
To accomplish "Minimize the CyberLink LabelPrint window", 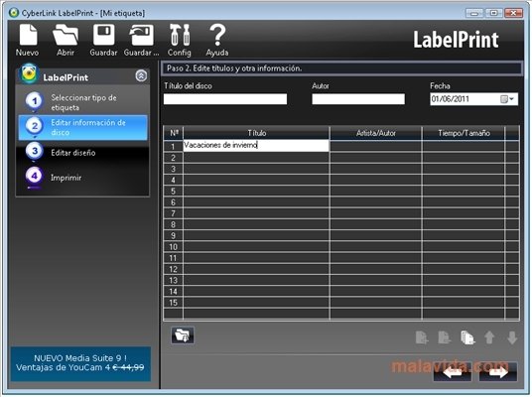I will point(474,13).
